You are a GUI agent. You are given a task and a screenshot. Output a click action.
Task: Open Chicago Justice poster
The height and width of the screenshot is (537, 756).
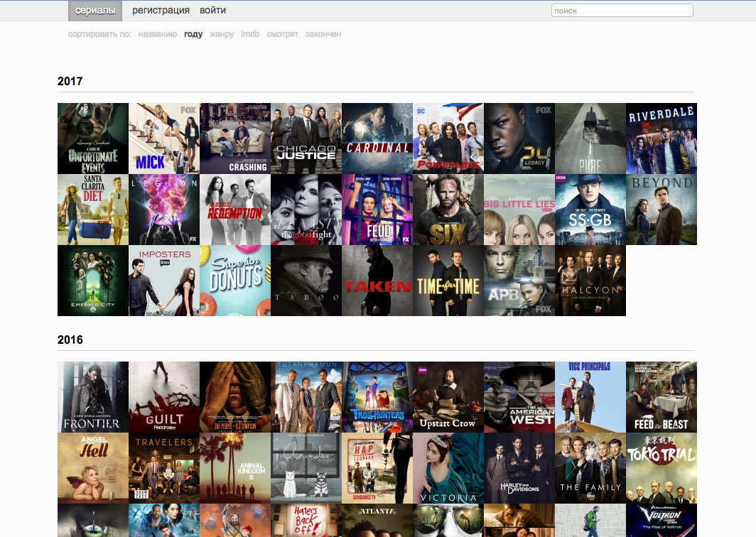[306, 139]
